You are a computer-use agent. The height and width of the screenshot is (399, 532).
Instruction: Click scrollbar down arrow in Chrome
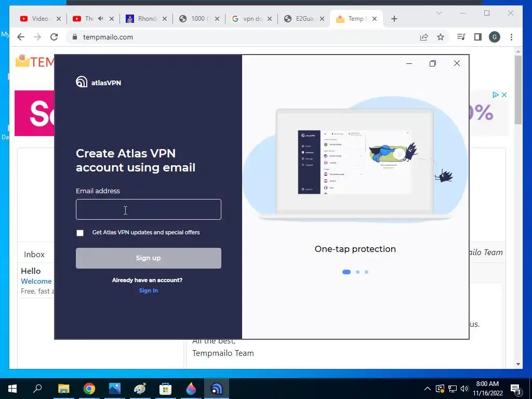tap(518, 364)
